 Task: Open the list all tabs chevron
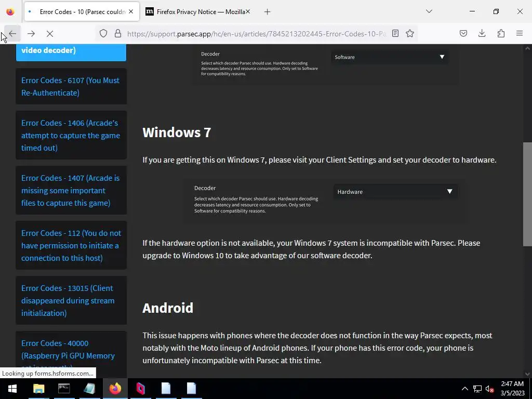point(429,11)
